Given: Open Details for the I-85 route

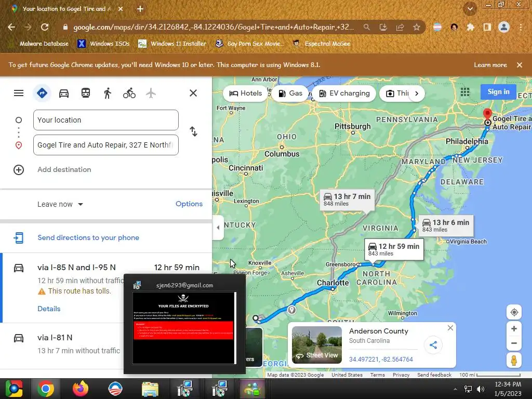Looking at the screenshot, I should 49,309.
